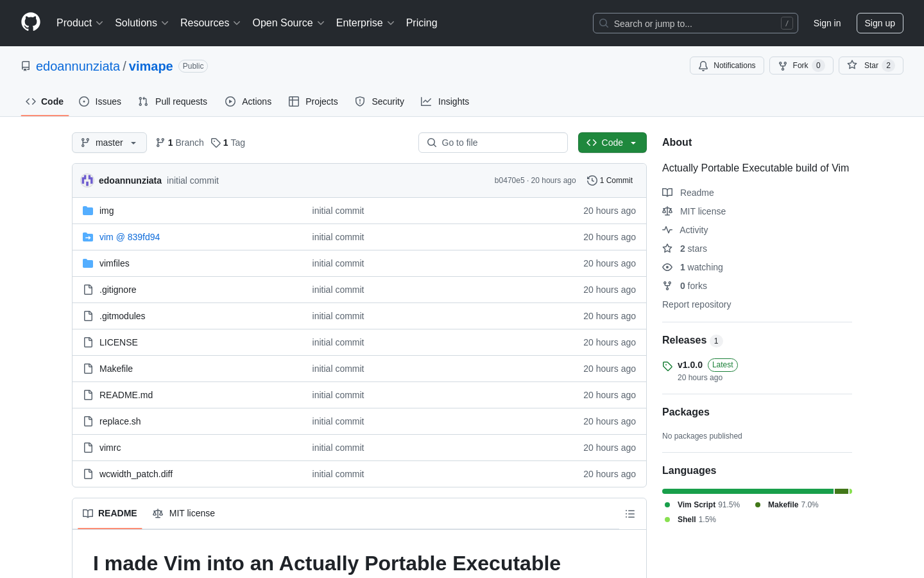The height and width of the screenshot is (578, 924).
Task: Expand the Resources menu
Action: pyautogui.click(x=210, y=23)
